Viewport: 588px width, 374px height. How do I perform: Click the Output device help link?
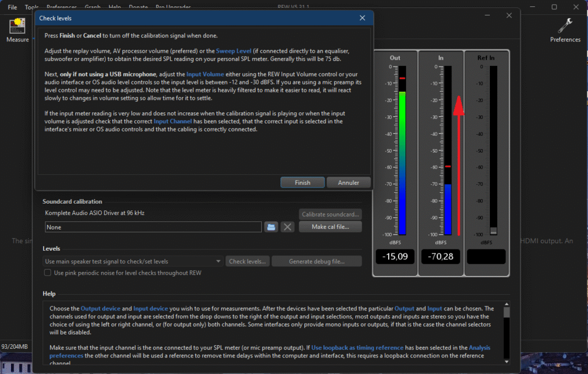(100, 309)
